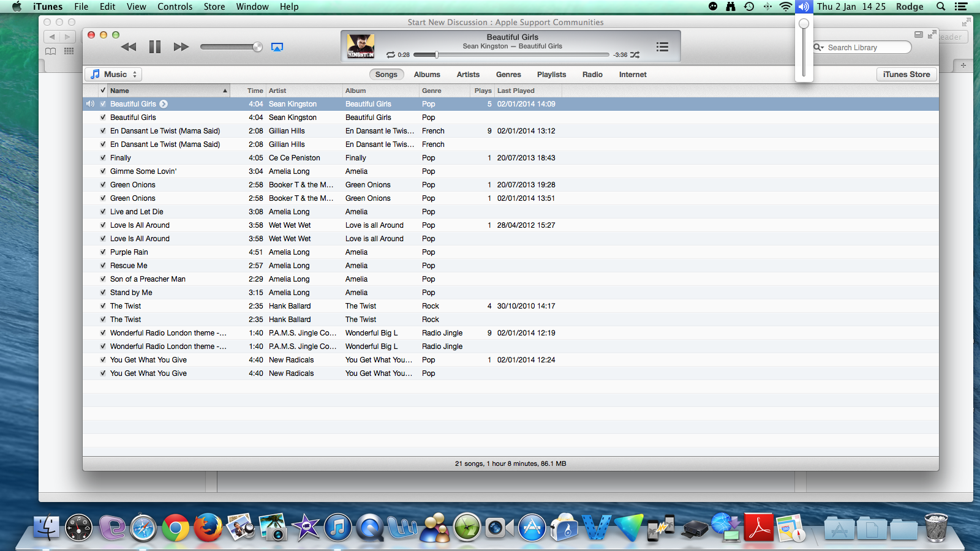The image size is (980, 551).
Task: Switch iTunes to the MiniPlayer
Action: coord(919,34)
